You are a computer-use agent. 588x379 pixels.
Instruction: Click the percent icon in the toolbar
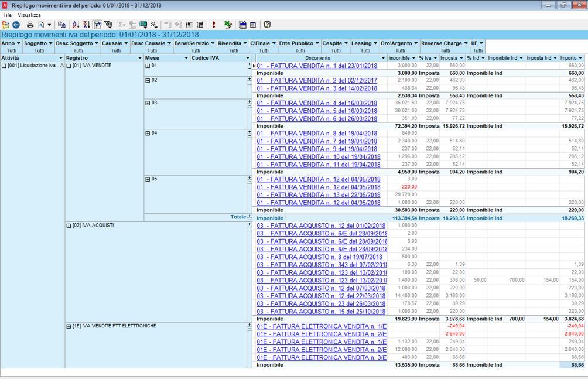click(154, 25)
